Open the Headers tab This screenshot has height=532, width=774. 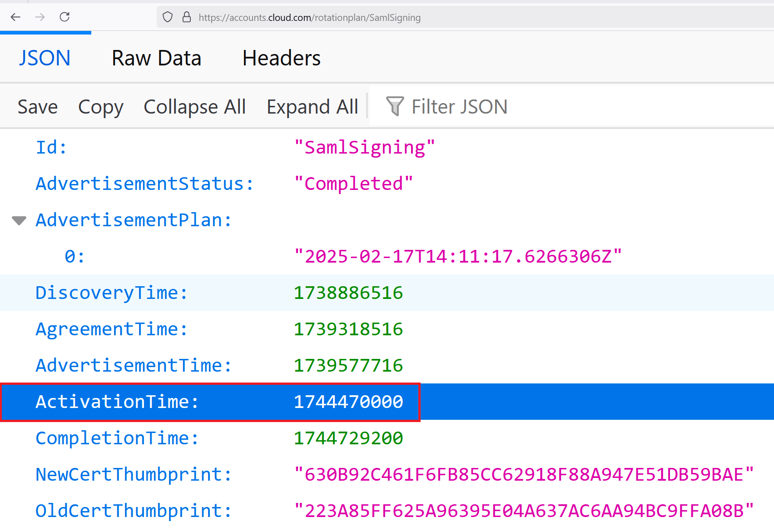coord(281,58)
